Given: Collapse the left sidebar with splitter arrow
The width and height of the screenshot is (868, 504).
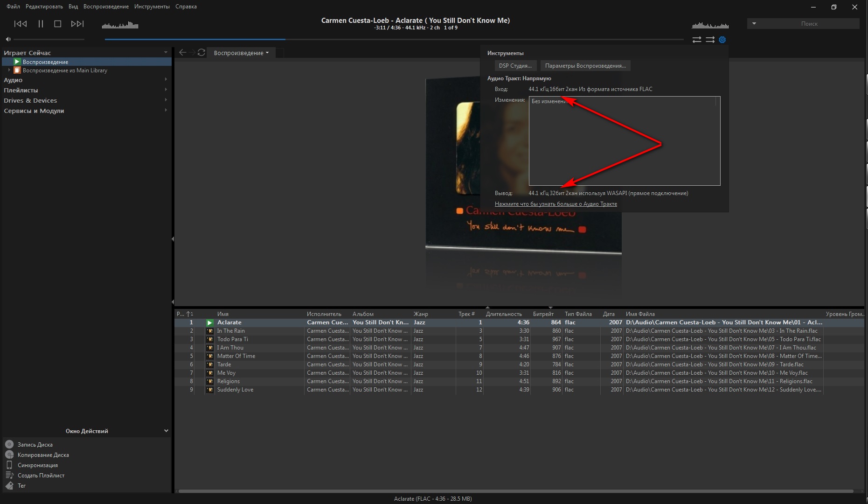Looking at the screenshot, I should (x=173, y=239).
